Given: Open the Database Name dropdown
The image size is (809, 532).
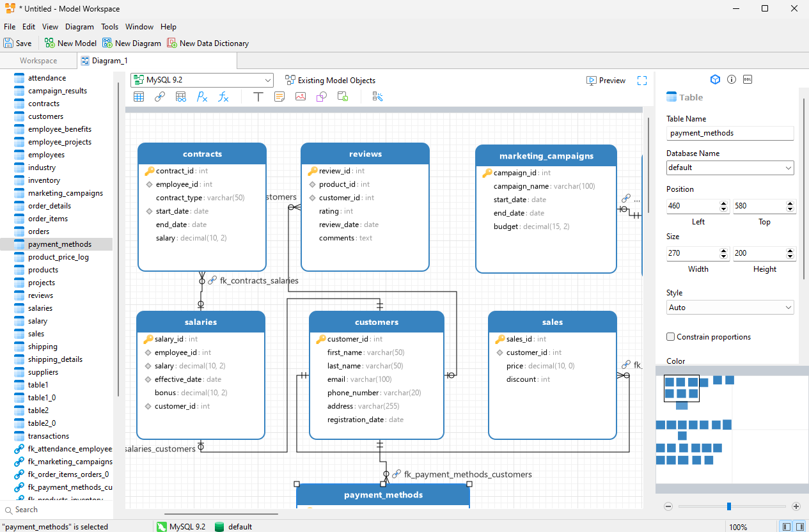Looking at the screenshot, I should [x=730, y=168].
